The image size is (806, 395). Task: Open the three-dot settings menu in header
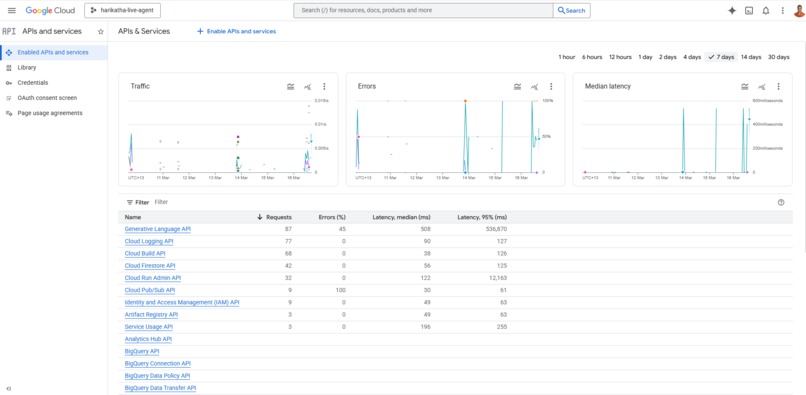pos(783,10)
